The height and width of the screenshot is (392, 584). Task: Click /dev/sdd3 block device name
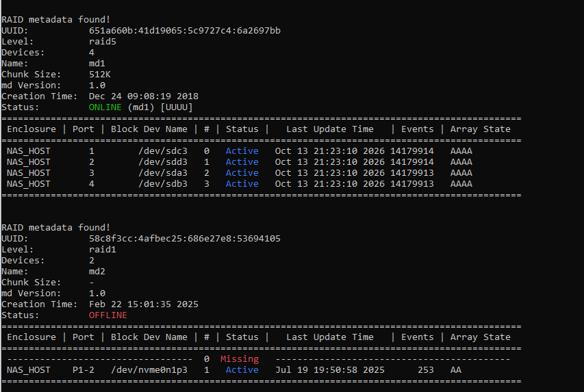click(x=163, y=162)
